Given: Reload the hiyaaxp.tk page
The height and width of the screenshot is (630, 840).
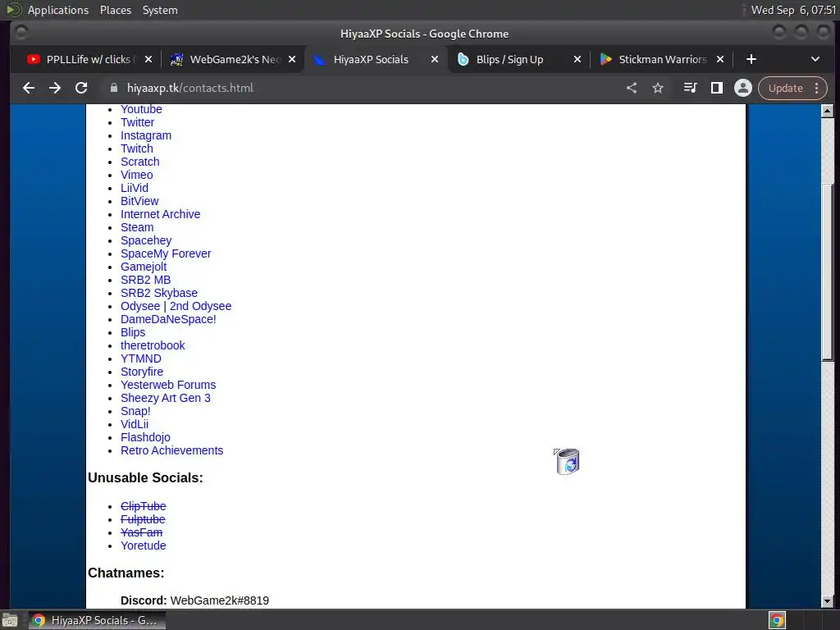Looking at the screenshot, I should click(81, 88).
